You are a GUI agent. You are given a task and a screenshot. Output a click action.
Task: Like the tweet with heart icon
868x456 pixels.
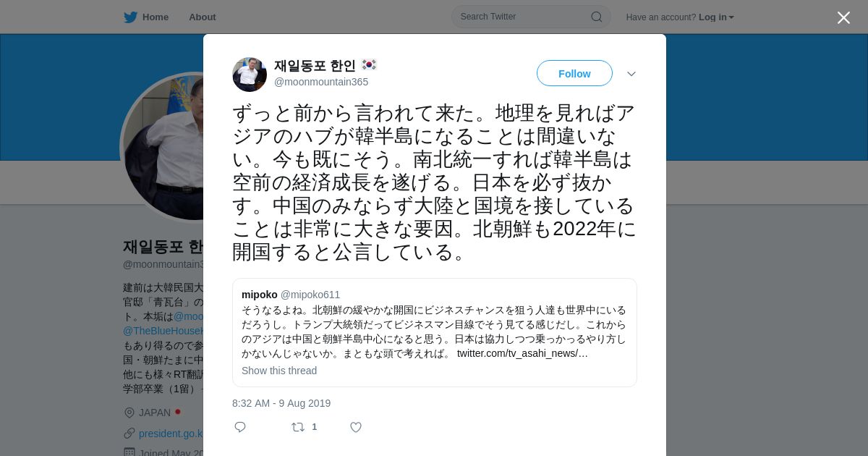(356, 427)
